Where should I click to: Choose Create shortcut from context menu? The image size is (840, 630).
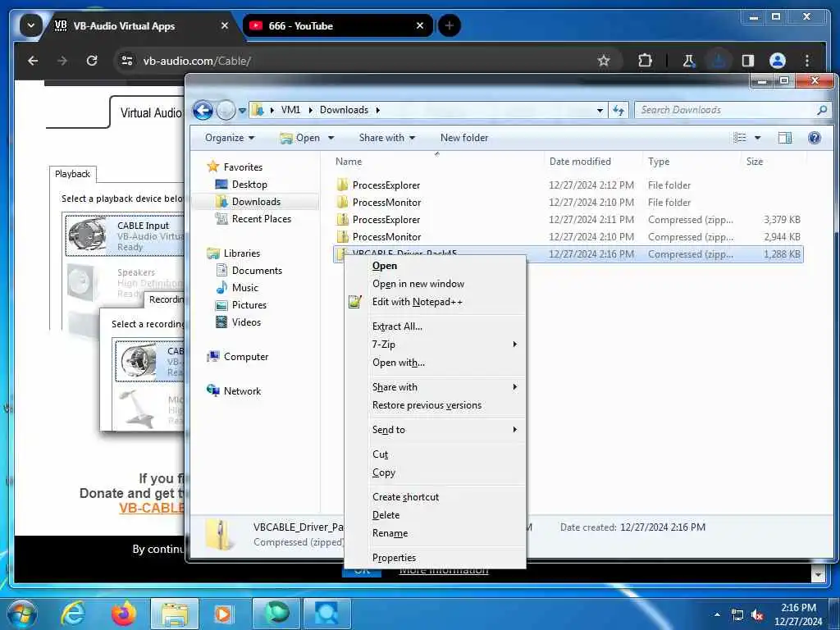pyautogui.click(x=435, y=496)
